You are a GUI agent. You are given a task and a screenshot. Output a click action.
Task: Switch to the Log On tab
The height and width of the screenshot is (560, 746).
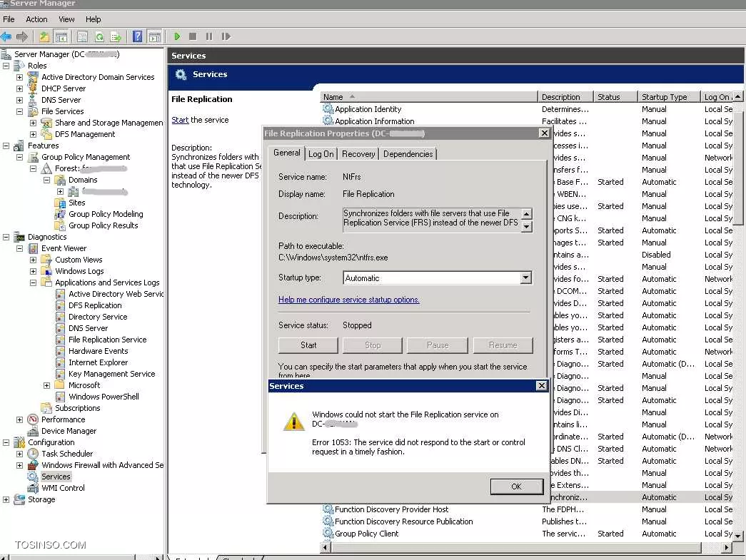[321, 154]
